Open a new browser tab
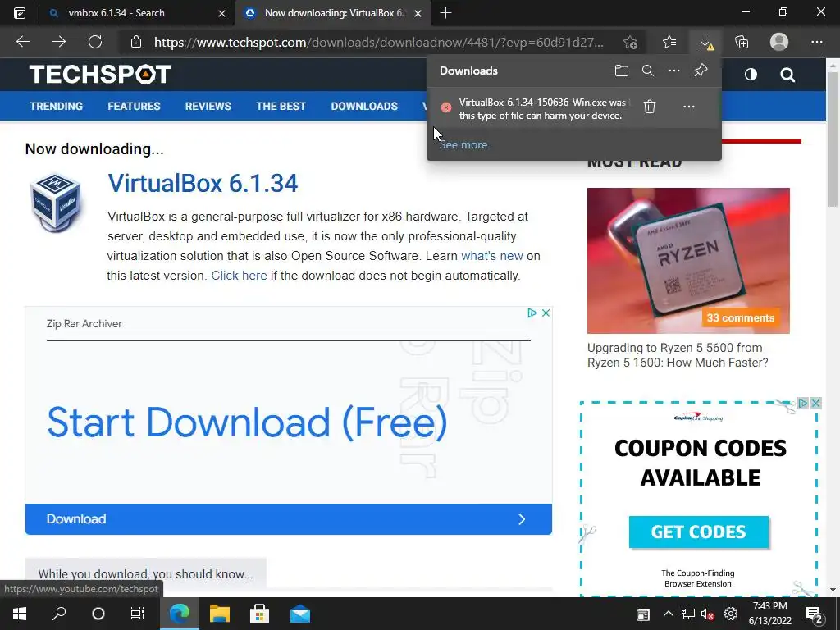Screen dimensions: 840x630 (x=445, y=13)
